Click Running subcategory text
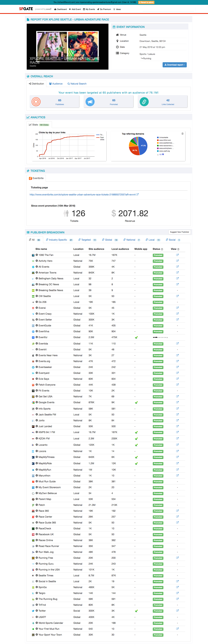The image size is (208, 644). point(147,58)
